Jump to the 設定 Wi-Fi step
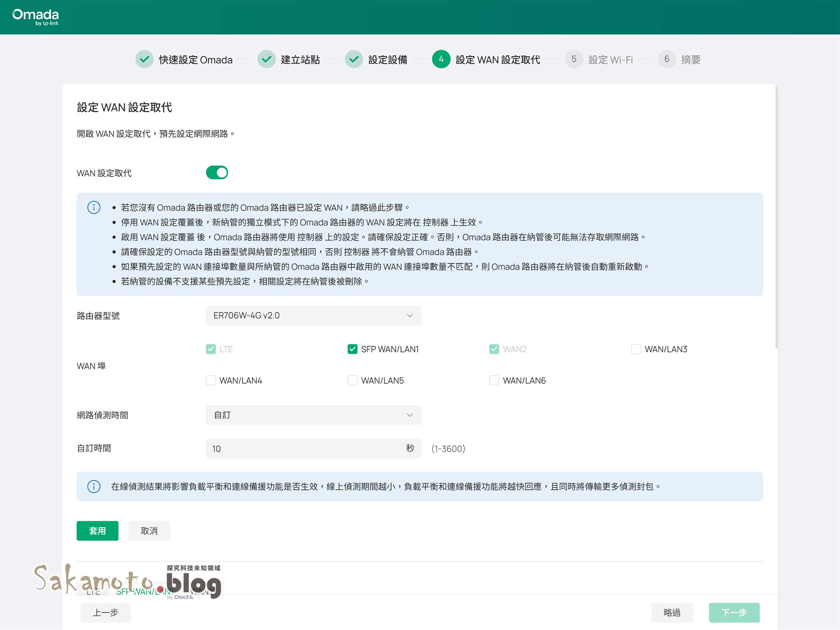This screenshot has height=630, width=840. (611, 60)
